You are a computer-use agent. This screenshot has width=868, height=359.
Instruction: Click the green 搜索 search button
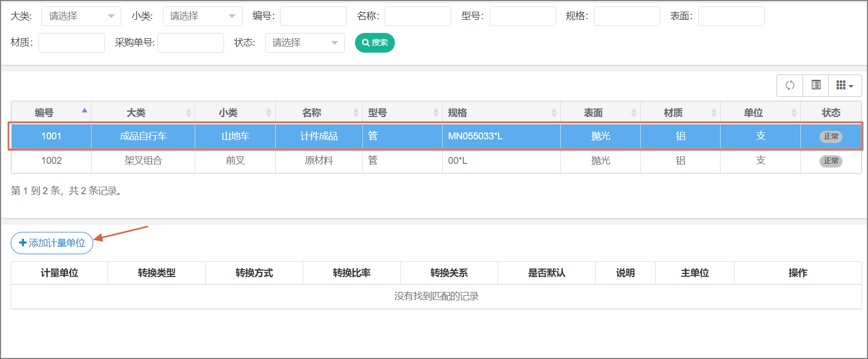coord(375,43)
